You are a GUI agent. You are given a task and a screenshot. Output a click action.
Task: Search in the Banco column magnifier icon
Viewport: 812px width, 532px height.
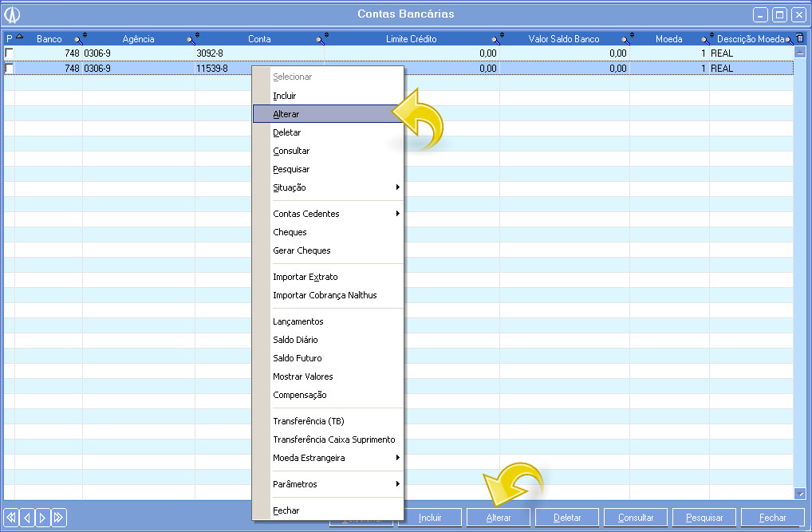pyautogui.click(x=78, y=40)
